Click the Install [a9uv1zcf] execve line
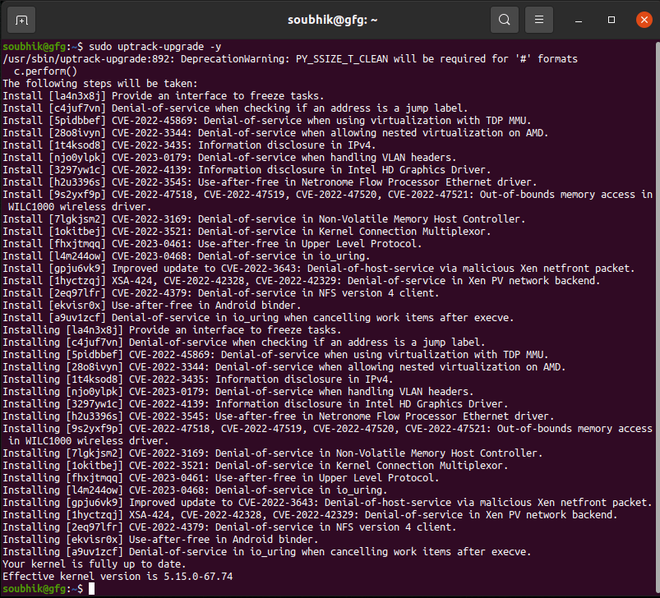This screenshot has width=660, height=598. (x=258, y=317)
